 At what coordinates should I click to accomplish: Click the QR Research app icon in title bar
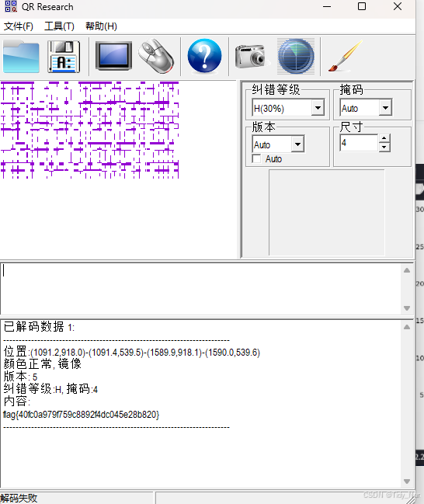(11, 6)
